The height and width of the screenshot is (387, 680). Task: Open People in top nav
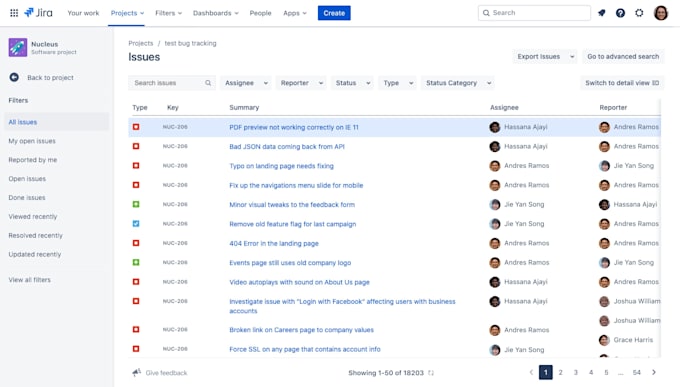click(x=260, y=13)
